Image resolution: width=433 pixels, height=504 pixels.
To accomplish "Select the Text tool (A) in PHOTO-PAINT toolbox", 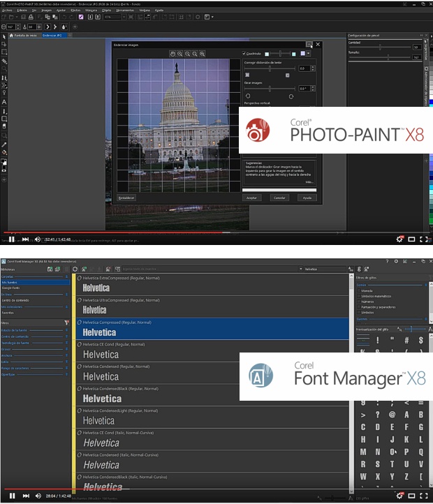I will point(4,102).
